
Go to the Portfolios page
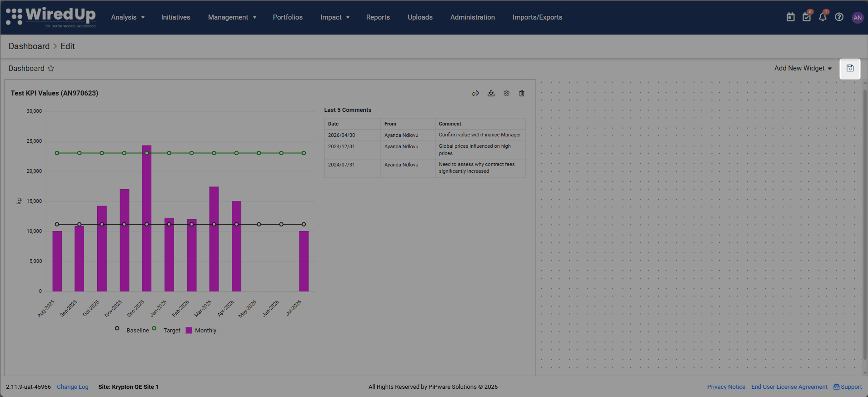(288, 17)
